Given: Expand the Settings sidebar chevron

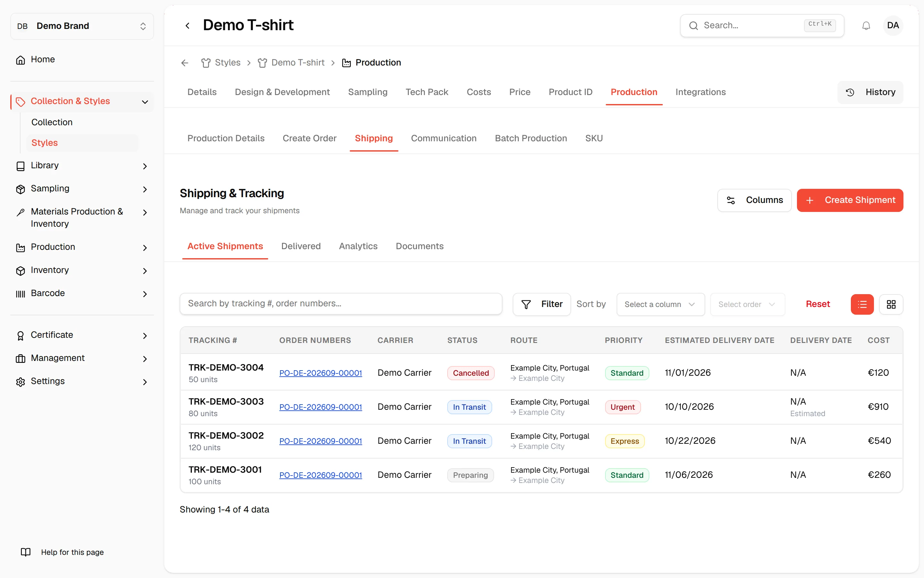Looking at the screenshot, I should coord(145,381).
